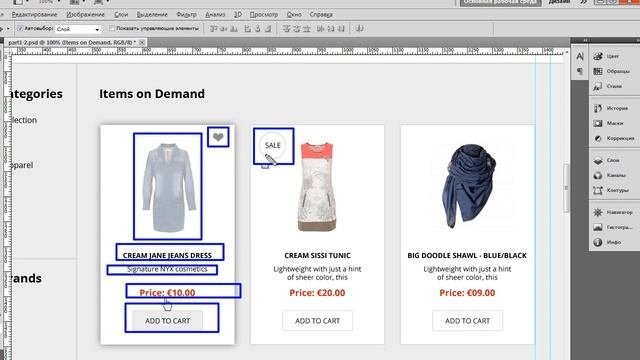Open the Анализ menu
The height and width of the screenshot is (360, 640).
215,14
